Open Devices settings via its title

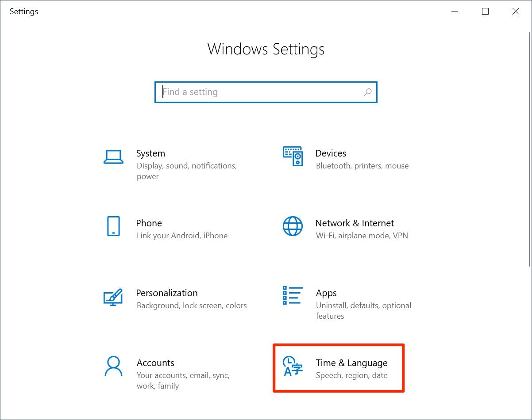331,153
